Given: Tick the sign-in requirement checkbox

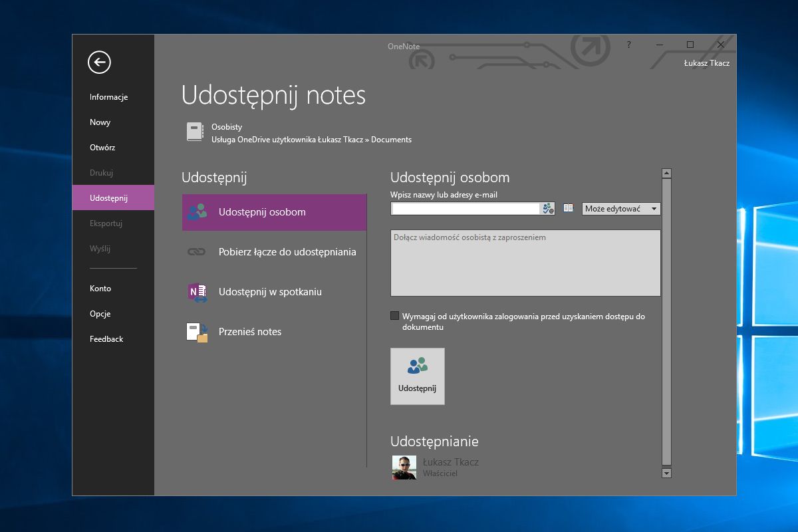Looking at the screenshot, I should coord(395,316).
